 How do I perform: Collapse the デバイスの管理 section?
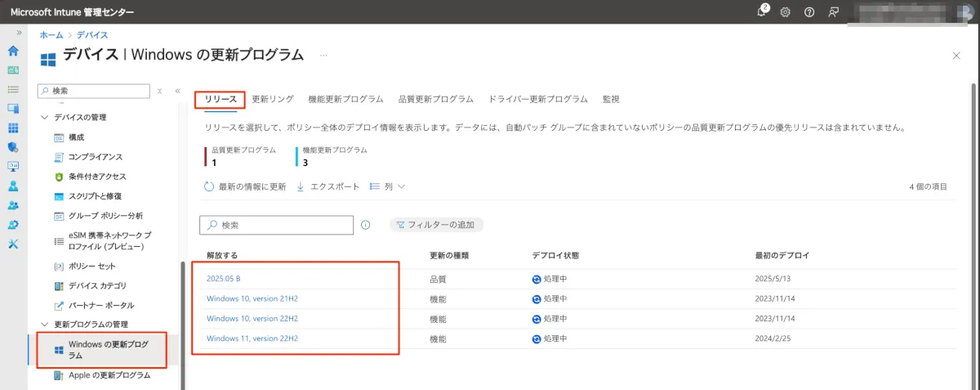pyautogui.click(x=44, y=118)
